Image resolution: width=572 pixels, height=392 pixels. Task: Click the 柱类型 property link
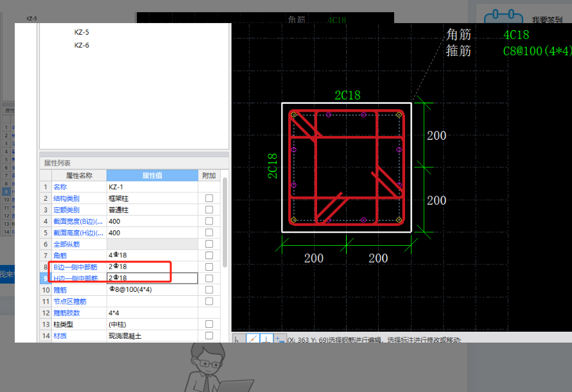[x=64, y=324]
